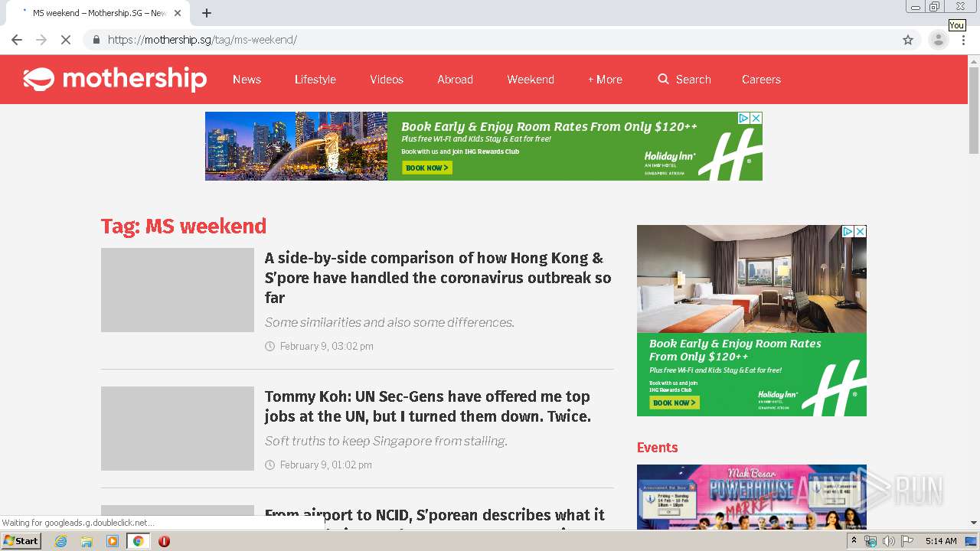Click the red Opera taskbar icon
Screen dimensions: 980x551
(164, 541)
